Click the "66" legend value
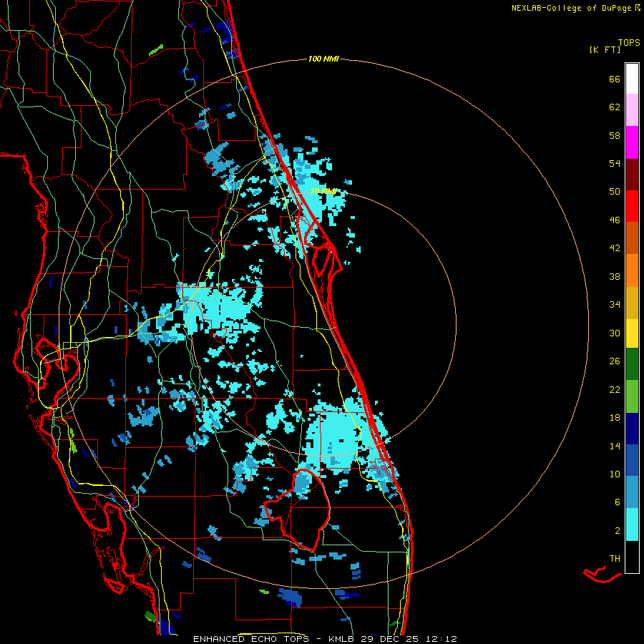This screenshot has width=644, height=644. (x=615, y=79)
